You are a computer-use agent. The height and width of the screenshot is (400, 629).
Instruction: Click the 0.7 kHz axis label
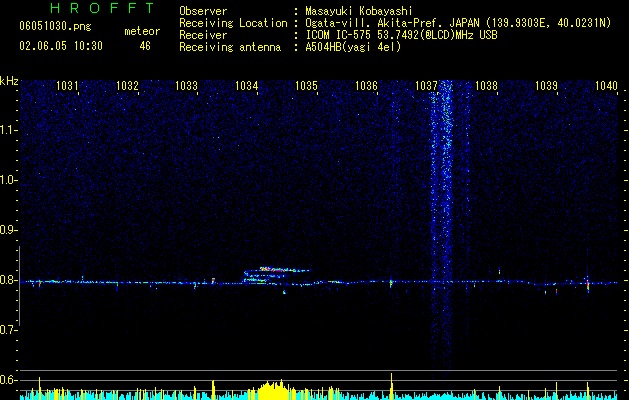tap(8, 330)
